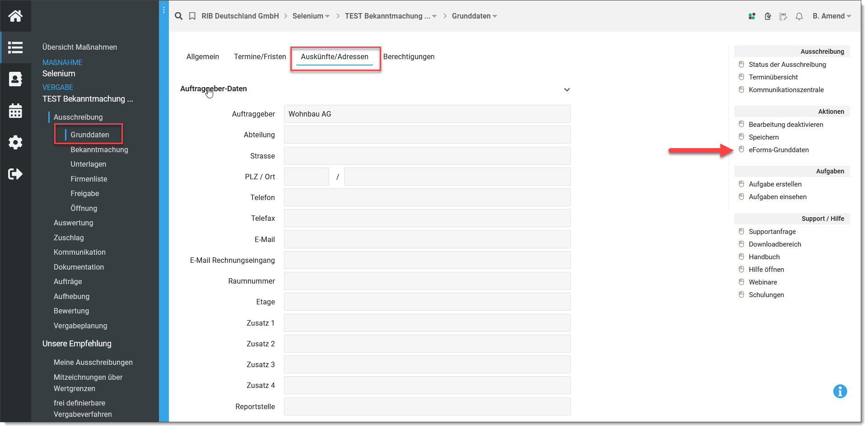The height and width of the screenshot is (429, 868).
Task: Click mouse icon beside Speichern
Action: pos(741,137)
